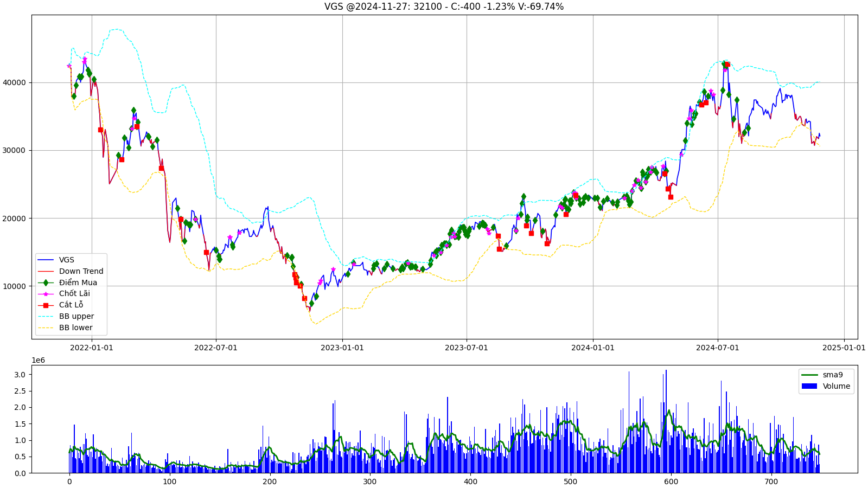868x488 pixels.
Task: Click the 30000 y-axis tick label
Action: click(15, 150)
